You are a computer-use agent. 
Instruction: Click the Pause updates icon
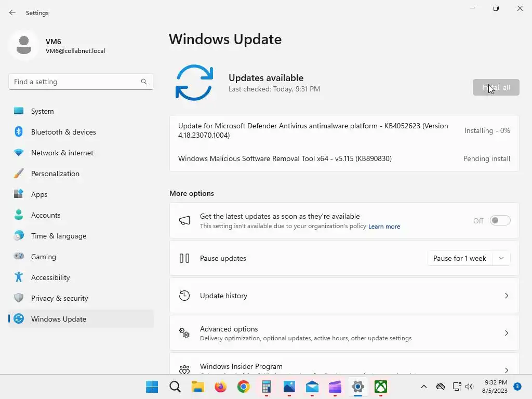click(x=184, y=258)
